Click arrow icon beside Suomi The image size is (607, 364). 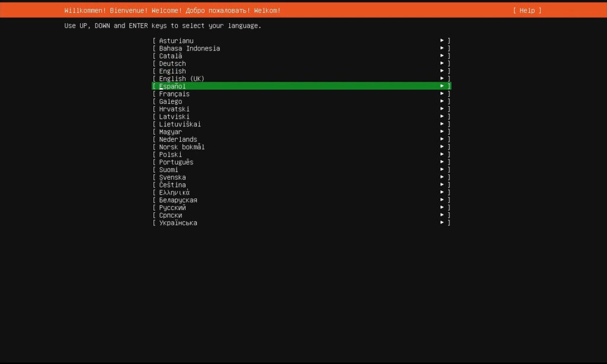pyautogui.click(x=442, y=170)
